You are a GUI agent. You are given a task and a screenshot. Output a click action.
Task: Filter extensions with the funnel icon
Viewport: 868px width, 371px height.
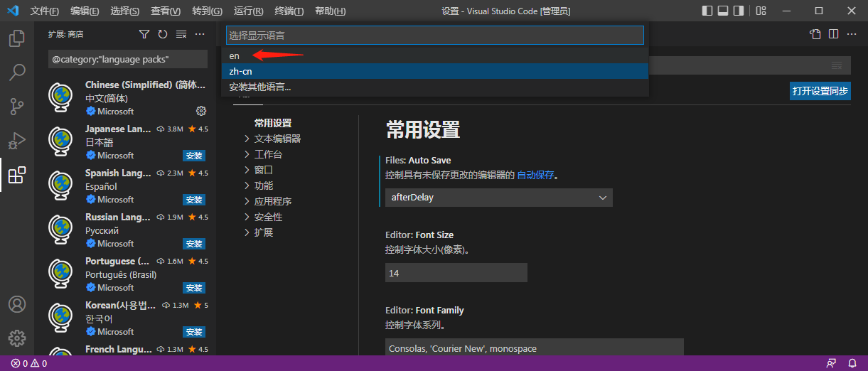(x=144, y=34)
